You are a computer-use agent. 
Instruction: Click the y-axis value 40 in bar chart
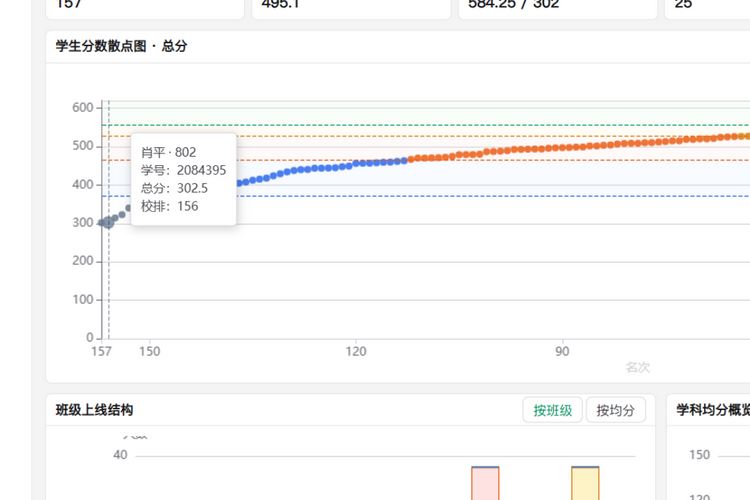(120, 455)
